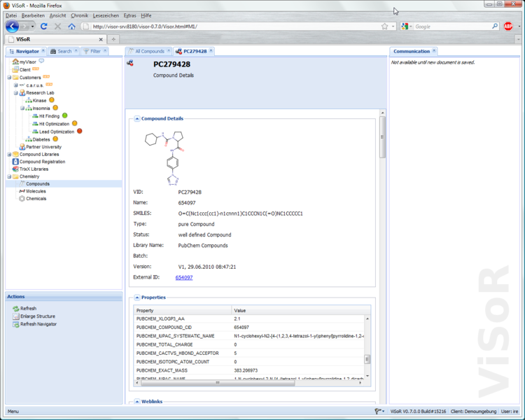Click the bookmark star icon
Screen dimensions: 525x420
385,27
